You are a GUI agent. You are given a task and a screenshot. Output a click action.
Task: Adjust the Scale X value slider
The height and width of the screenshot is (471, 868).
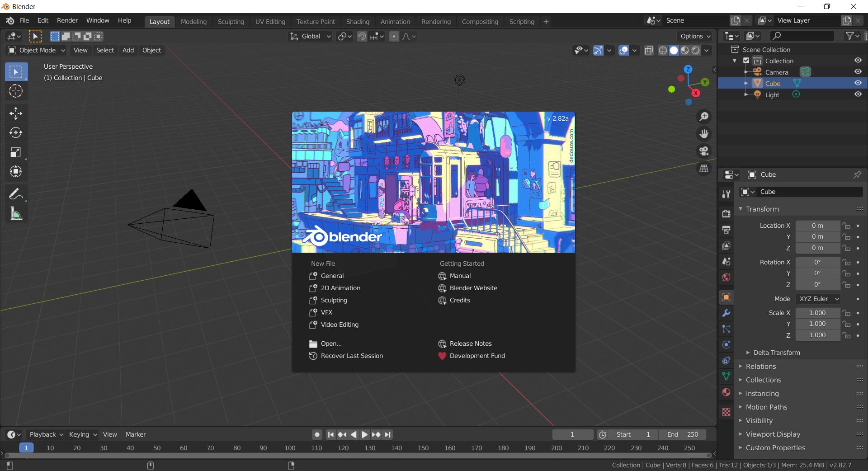[817, 312]
